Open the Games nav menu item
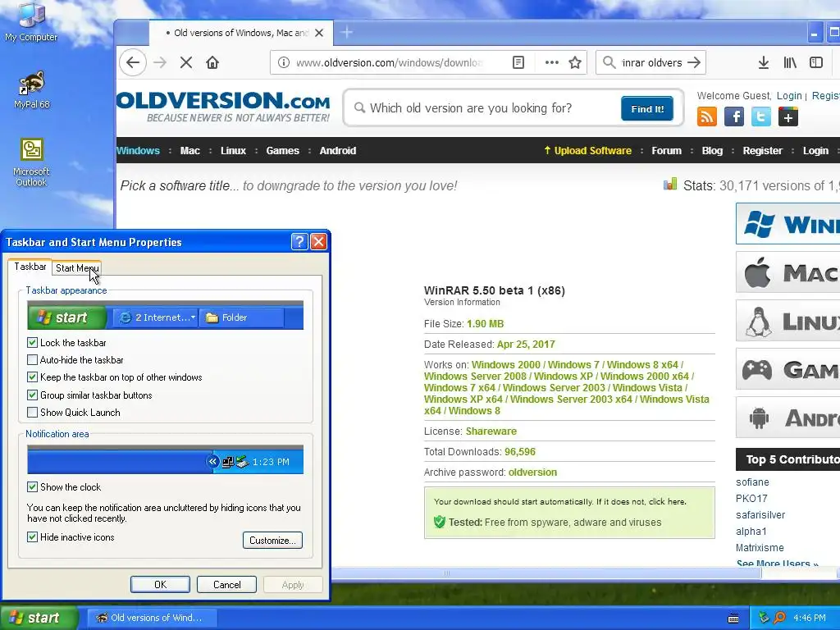 click(x=282, y=151)
